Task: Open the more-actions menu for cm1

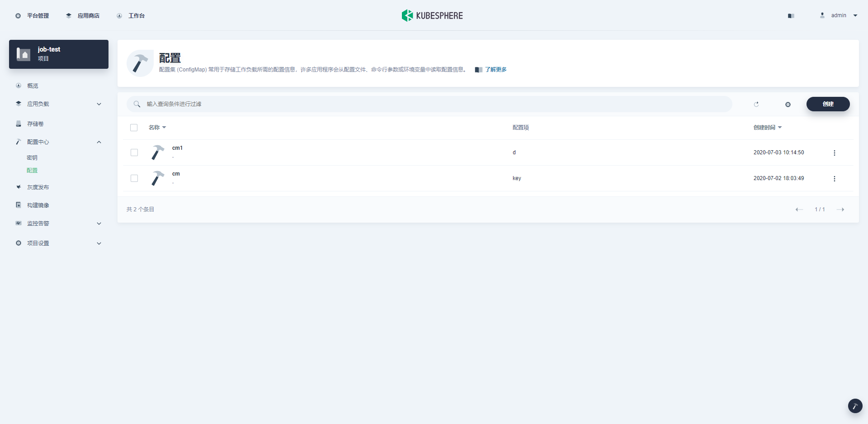Action: (x=834, y=152)
